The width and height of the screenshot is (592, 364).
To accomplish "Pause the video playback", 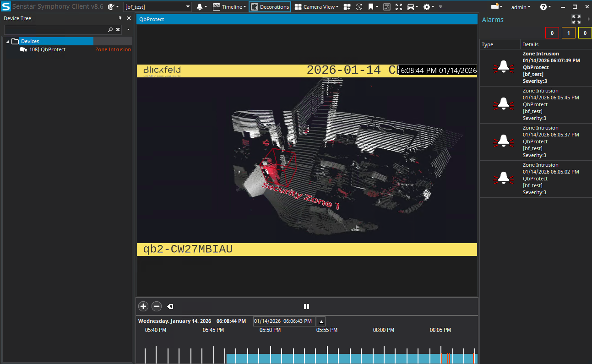I will click(307, 306).
